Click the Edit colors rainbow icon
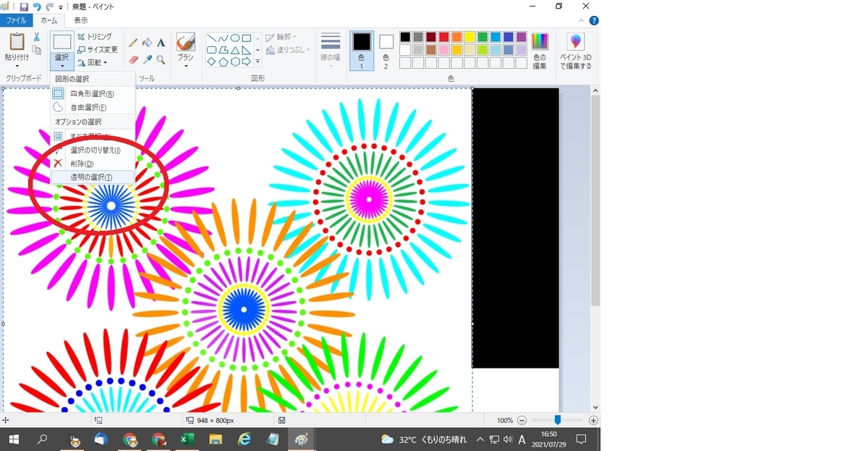 click(540, 41)
